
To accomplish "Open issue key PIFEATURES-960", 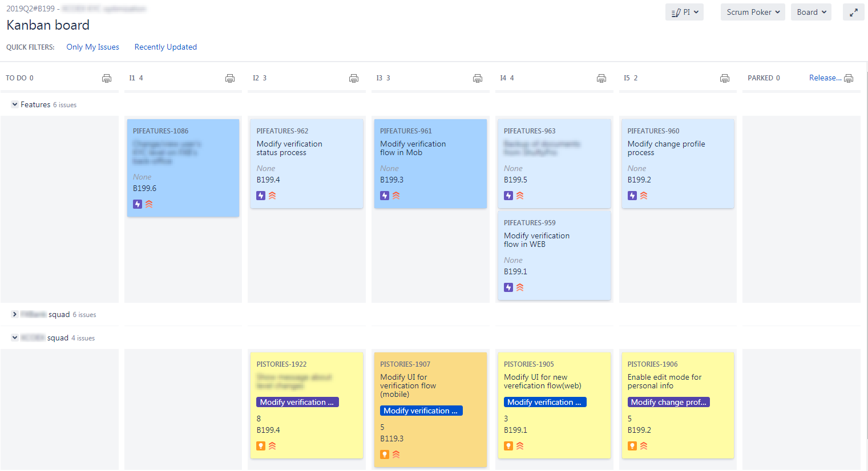I will (653, 131).
